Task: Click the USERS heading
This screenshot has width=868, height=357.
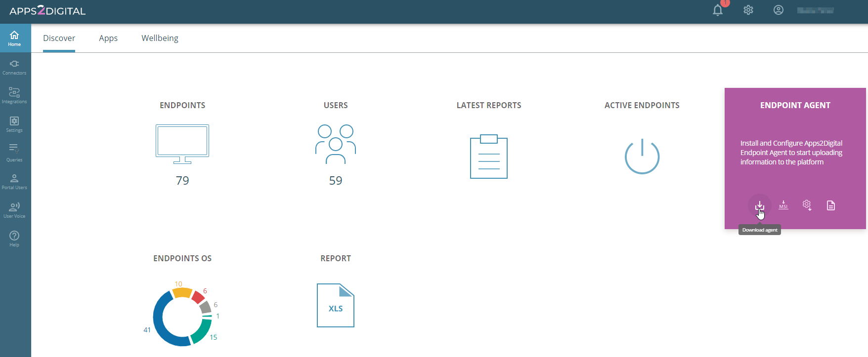Action: (x=336, y=105)
